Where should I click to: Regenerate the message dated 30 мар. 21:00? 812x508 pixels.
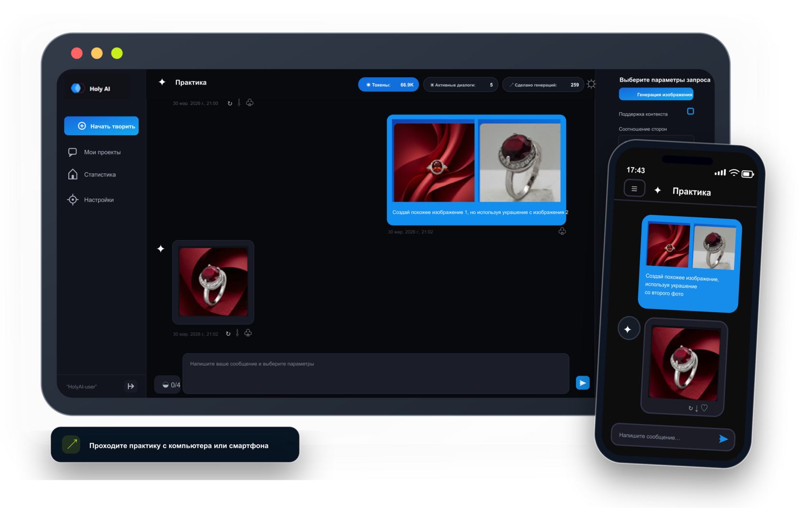230,103
